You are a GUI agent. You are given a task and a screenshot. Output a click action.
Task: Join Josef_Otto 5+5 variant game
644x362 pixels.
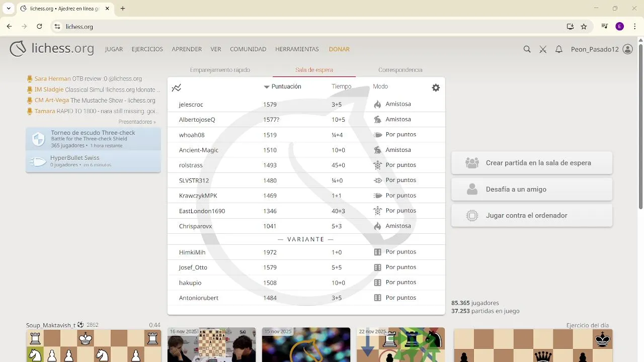click(x=306, y=267)
